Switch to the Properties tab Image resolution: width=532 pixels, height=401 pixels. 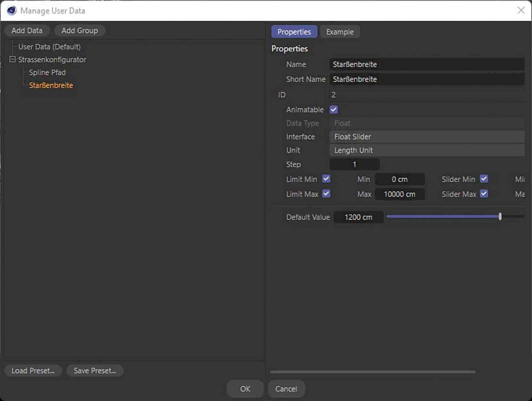294,32
